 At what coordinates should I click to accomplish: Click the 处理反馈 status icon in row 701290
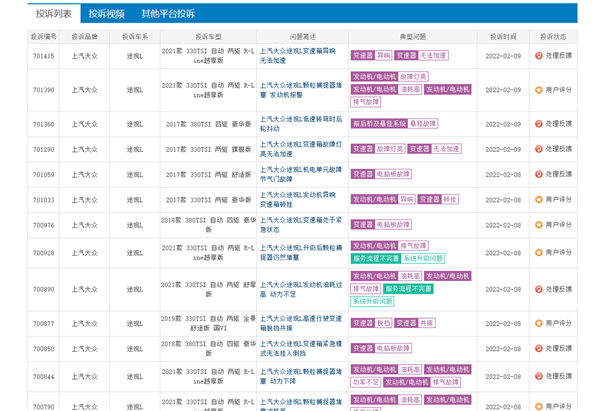[539, 149]
